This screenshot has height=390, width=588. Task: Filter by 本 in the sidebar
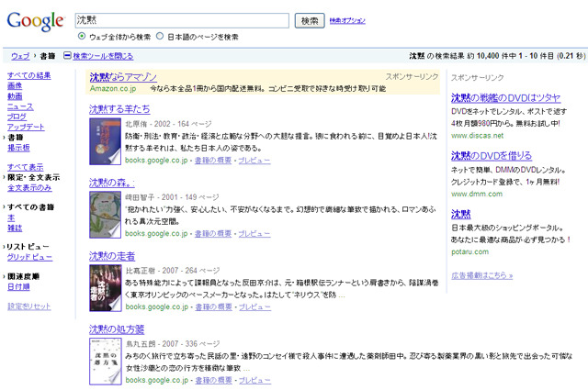[x=11, y=217]
